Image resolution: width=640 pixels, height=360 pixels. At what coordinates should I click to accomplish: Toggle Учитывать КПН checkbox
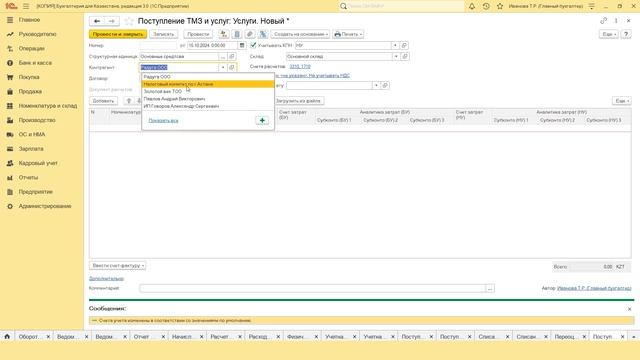[253, 45]
